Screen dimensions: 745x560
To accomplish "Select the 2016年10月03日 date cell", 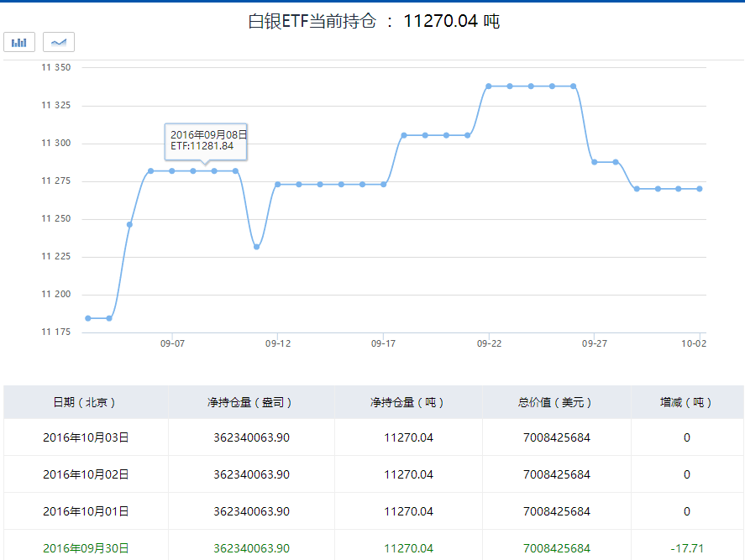I will tap(86, 437).
